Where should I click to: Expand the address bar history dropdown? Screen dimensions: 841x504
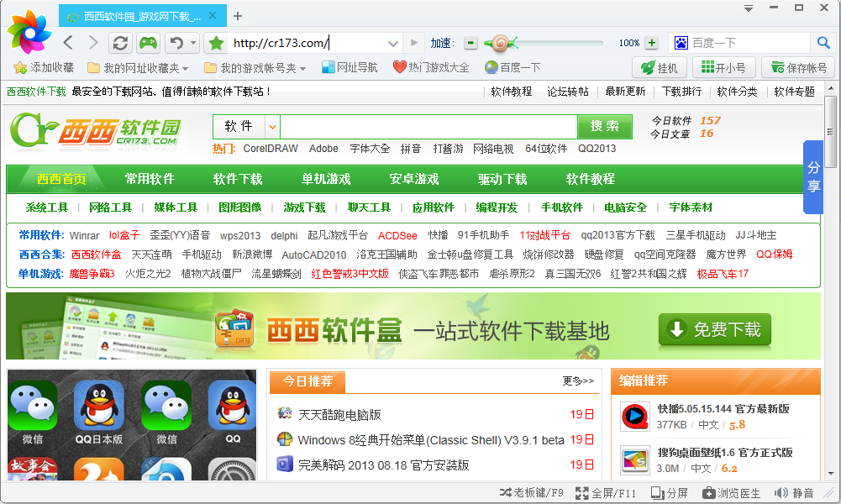pyautogui.click(x=392, y=42)
